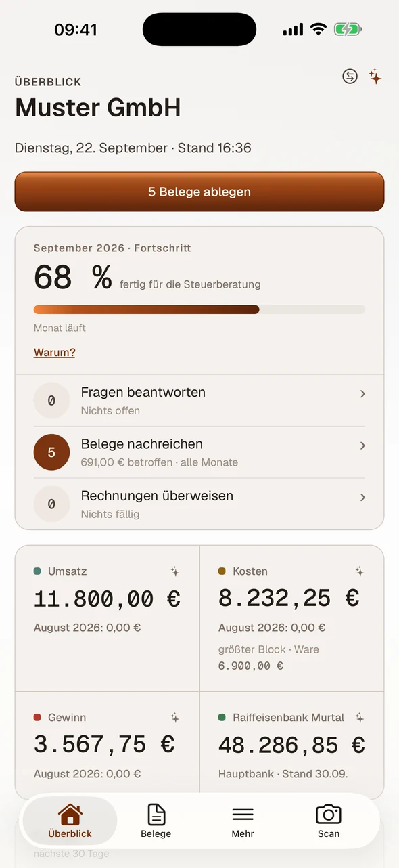Select the Überblick home tab
The image size is (399, 868).
70,821
